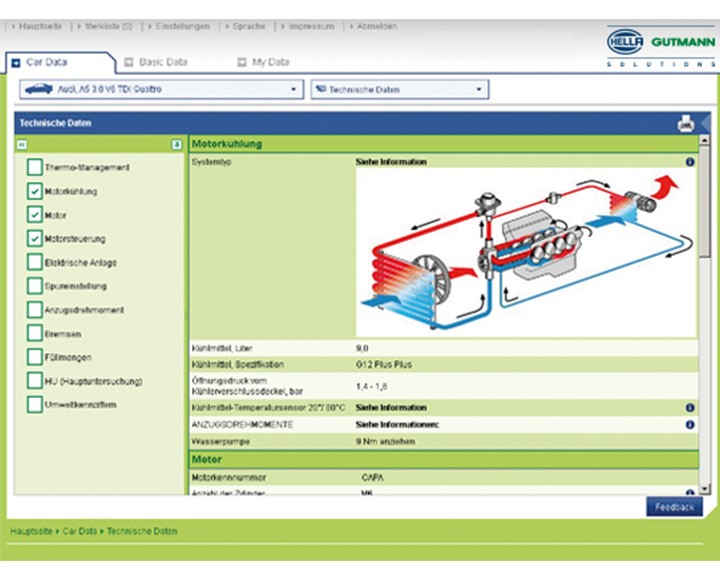Uncheck the Motorkühlung checkbox
This screenshot has width=720, height=580.
click(35, 191)
